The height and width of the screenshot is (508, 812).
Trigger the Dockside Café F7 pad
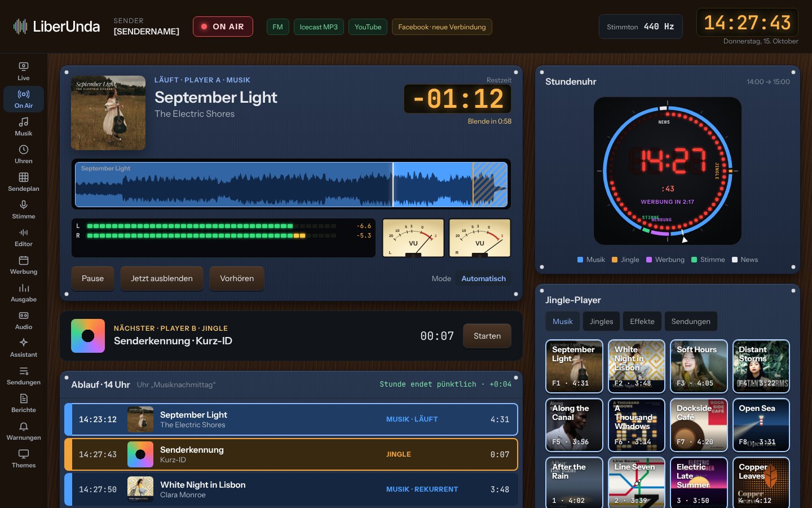[x=699, y=425]
